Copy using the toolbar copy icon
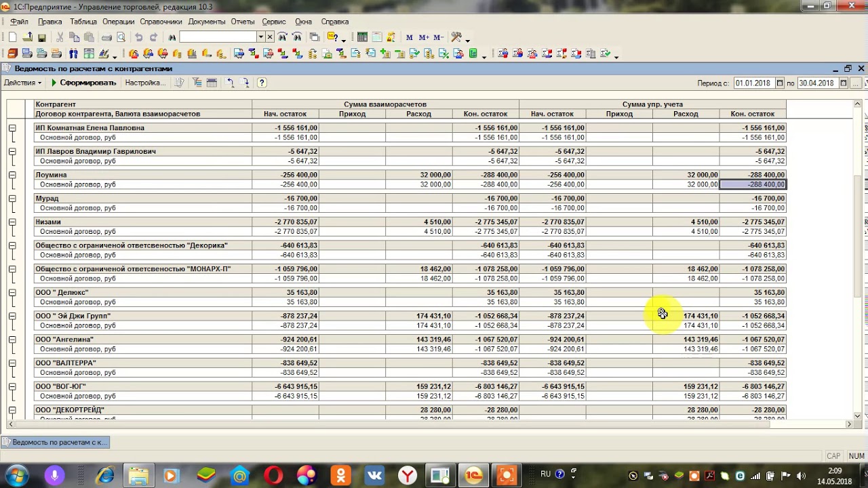Viewport: 868px width, 488px height. tap(74, 37)
